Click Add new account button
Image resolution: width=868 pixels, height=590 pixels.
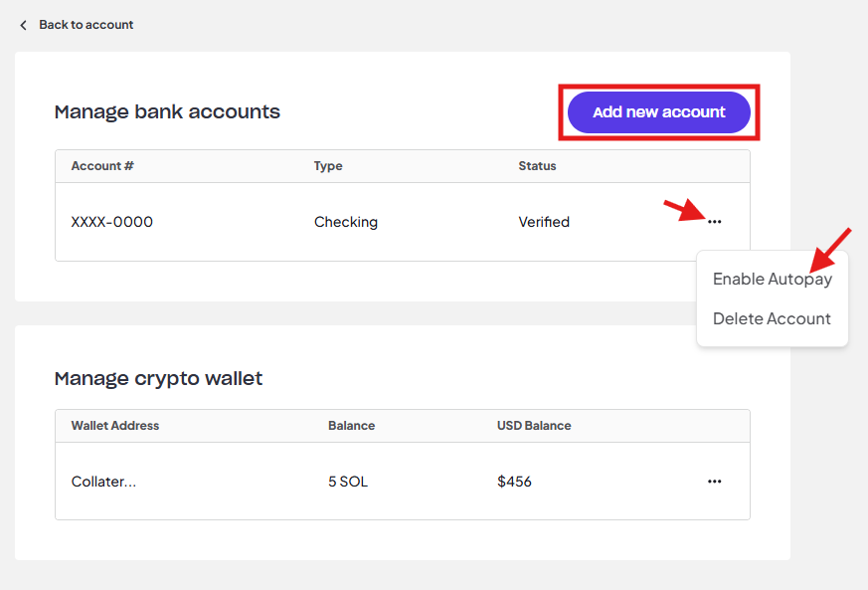pos(659,111)
